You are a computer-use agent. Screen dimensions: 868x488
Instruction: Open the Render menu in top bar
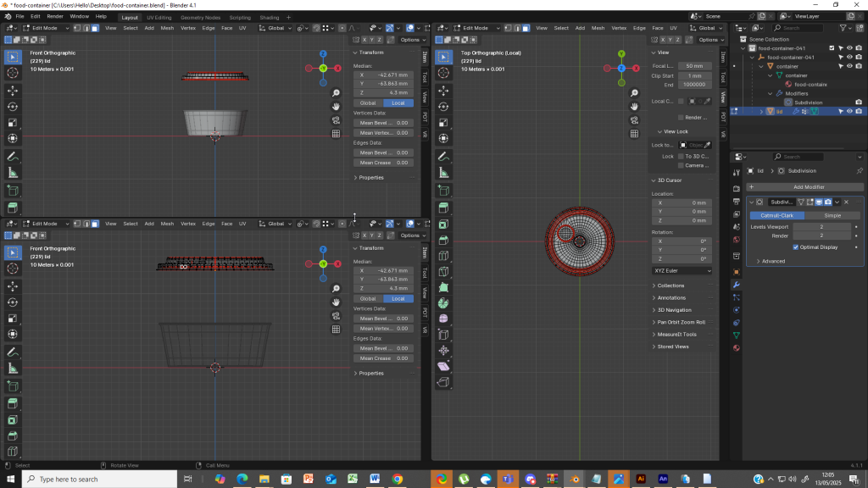coord(55,17)
